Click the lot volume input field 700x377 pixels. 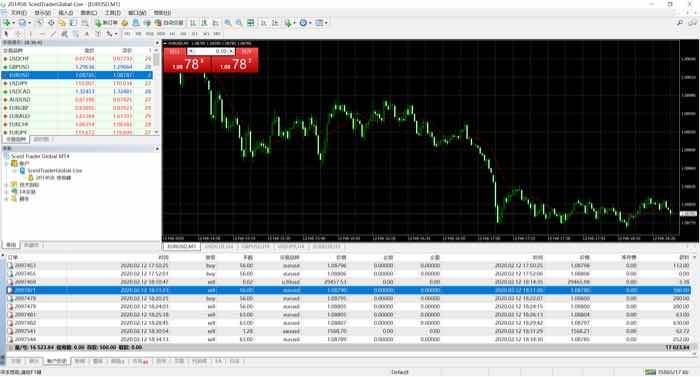coord(211,51)
